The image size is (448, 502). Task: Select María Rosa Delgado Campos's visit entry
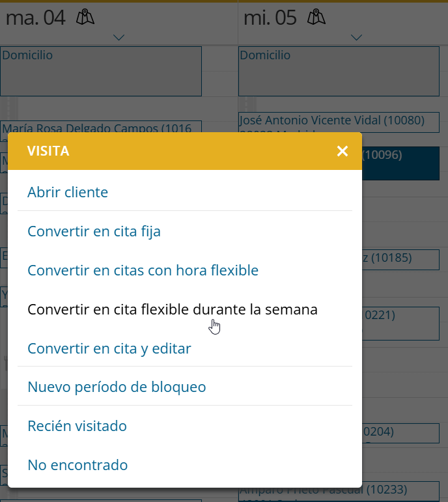click(x=101, y=127)
